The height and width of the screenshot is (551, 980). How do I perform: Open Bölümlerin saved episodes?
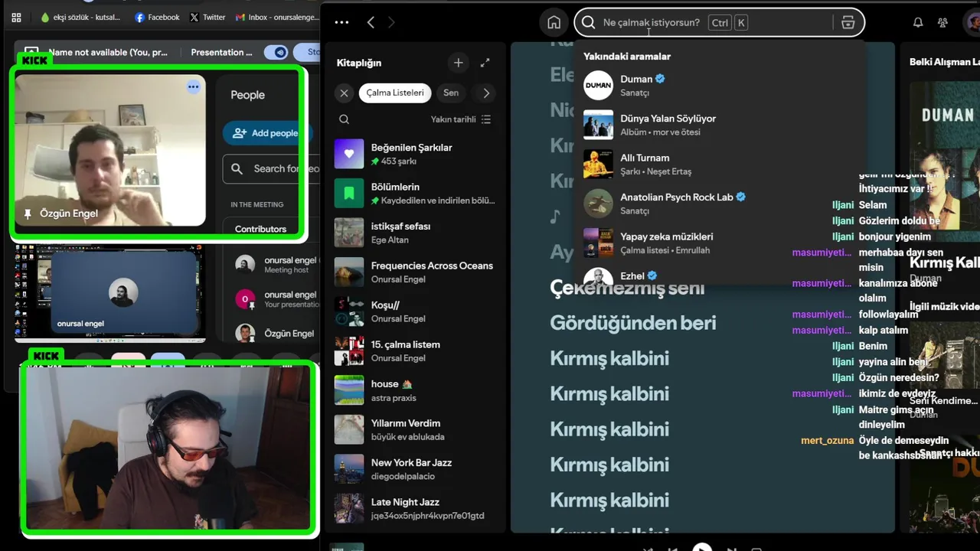coord(415,194)
